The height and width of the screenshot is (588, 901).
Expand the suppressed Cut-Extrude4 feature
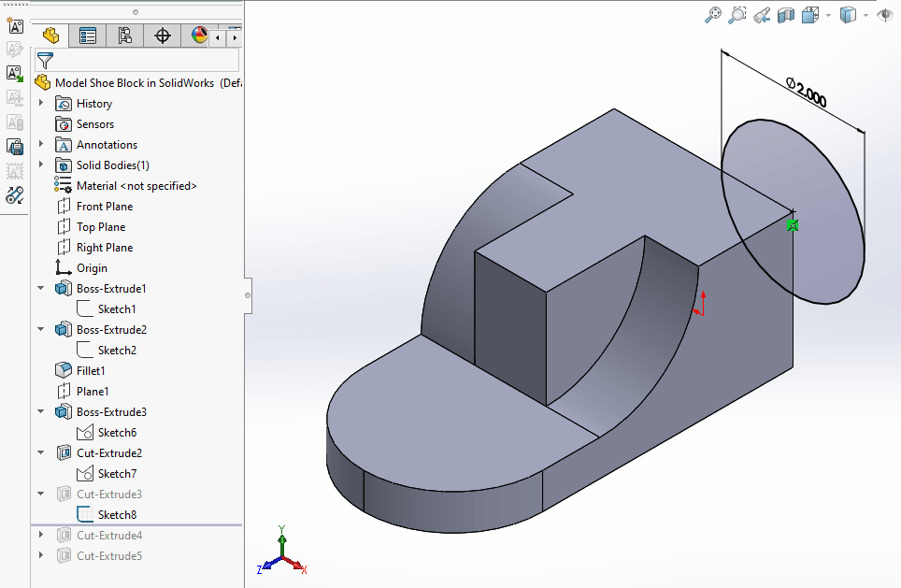point(41,536)
